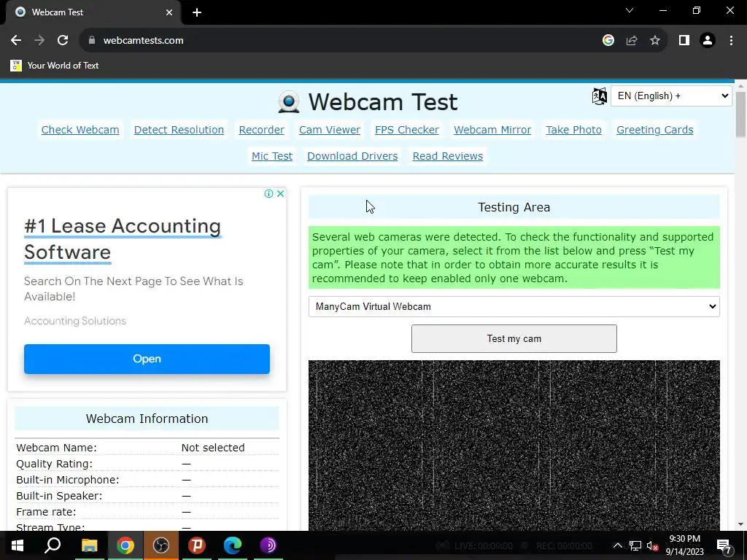The height and width of the screenshot is (560, 747).
Task: Open the Take Photo link
Action: tap(573, 130)
